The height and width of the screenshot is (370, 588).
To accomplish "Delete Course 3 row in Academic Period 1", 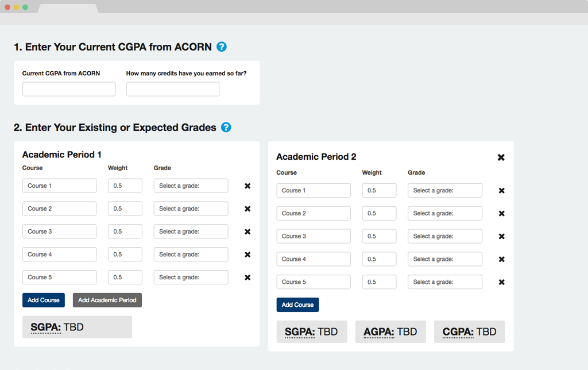I will 247,232.
